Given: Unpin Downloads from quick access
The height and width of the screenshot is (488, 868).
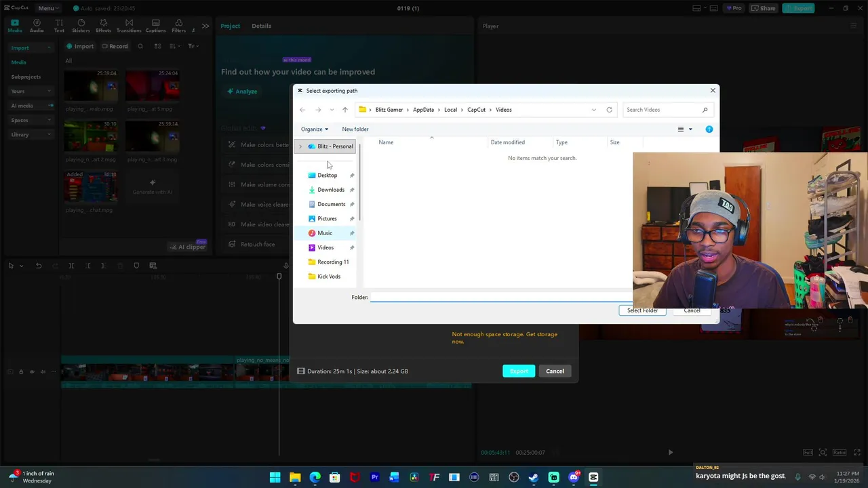Looking at the screenshot, I should 352,190.
